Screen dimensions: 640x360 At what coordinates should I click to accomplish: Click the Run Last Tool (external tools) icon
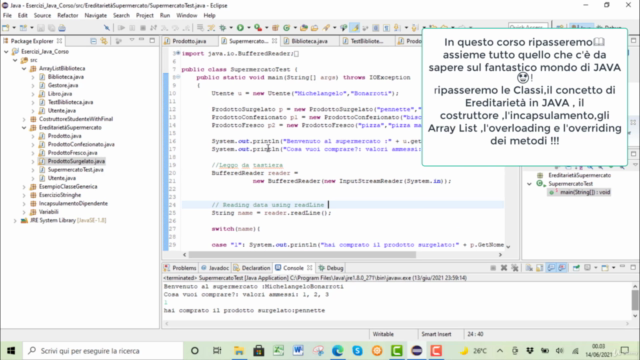[258, 28]
